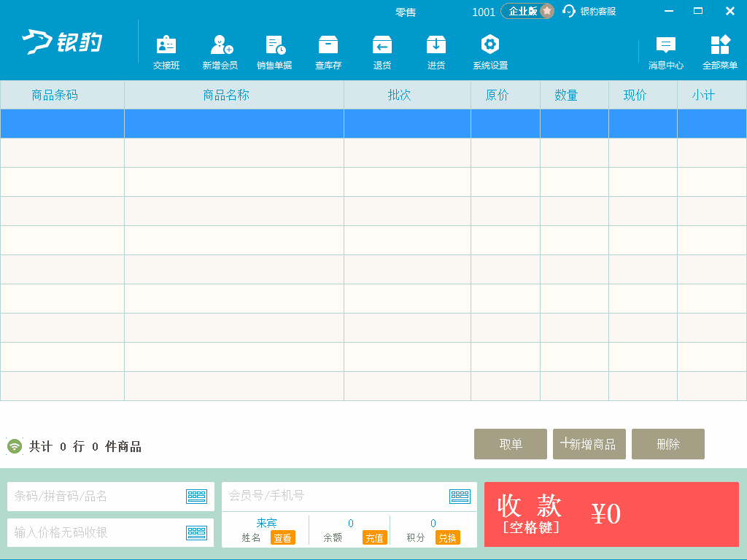Click the 共计 0 行 0 件商品 summary

point(85,446)
